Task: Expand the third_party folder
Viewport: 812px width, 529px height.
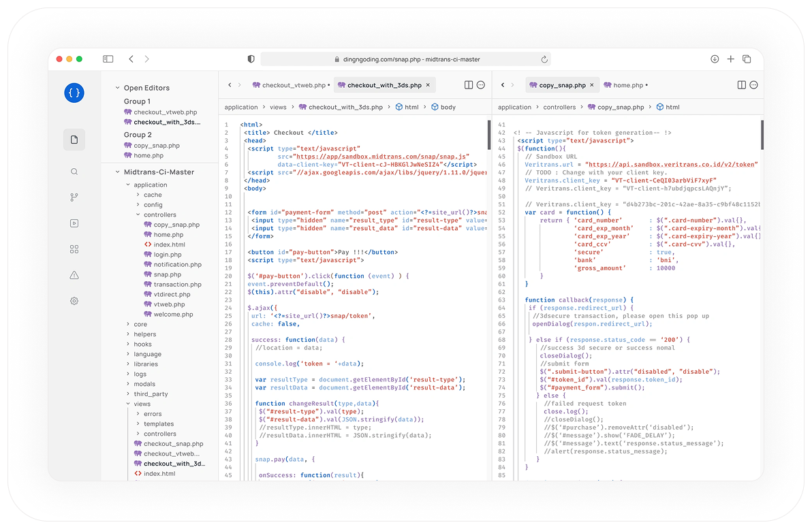Action: tap(128, 394)
